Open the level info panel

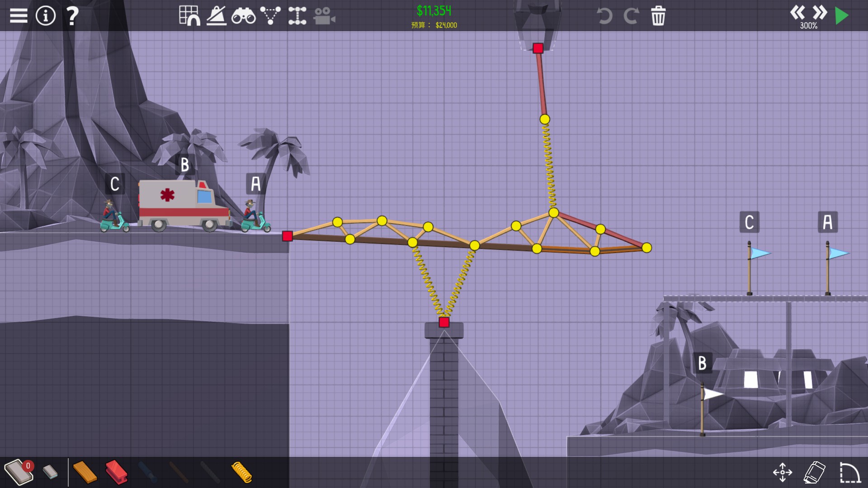tap(45, 16)
